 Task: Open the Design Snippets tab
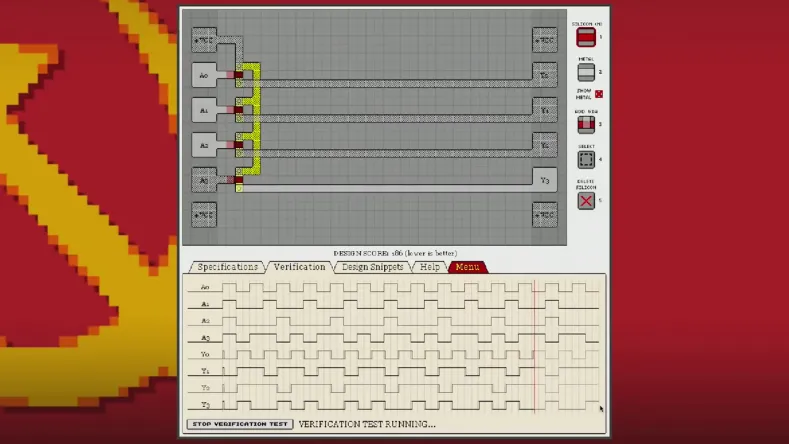[x=372, y=267]
